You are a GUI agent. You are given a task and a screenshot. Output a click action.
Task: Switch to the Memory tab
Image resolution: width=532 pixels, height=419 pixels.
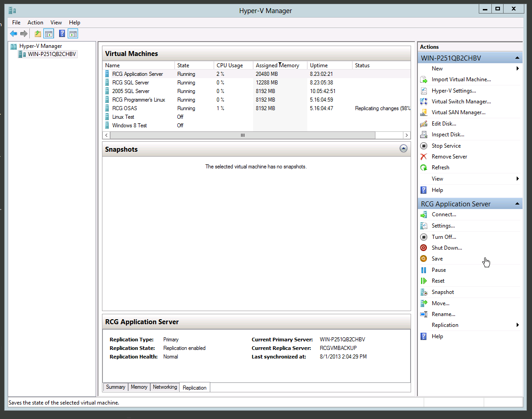(139, 387)
